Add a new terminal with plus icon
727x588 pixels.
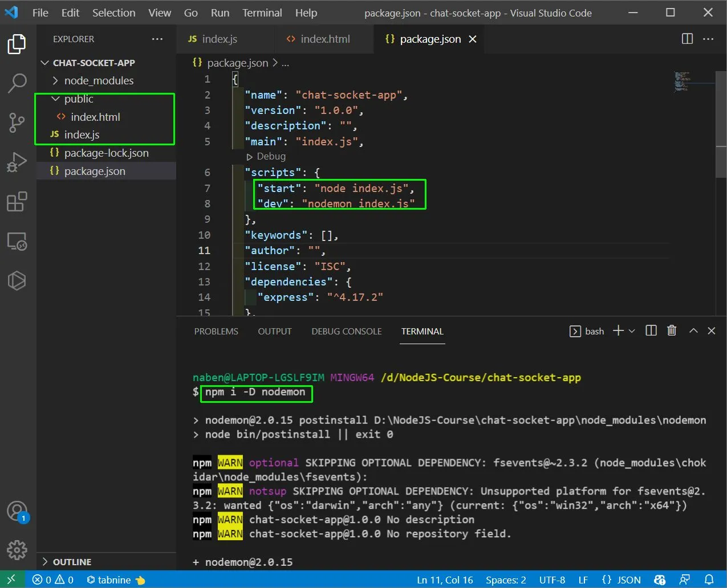click(x=618, y=330)
